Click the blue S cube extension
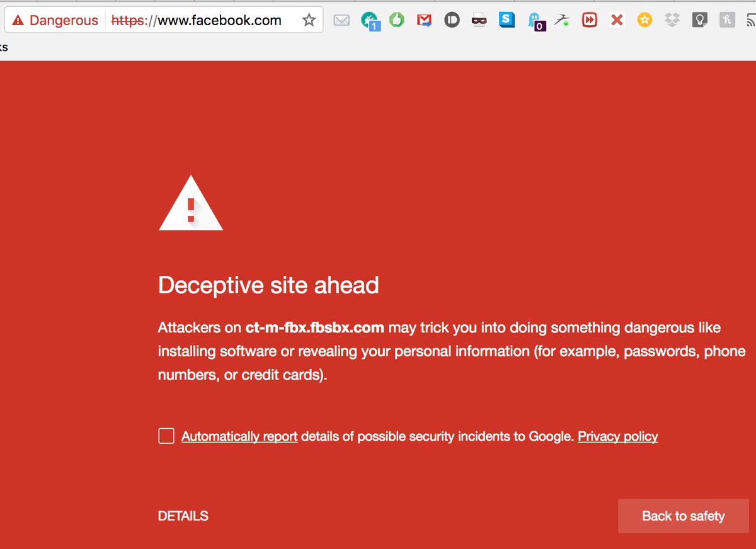This screenshot has width=756, height=549. 507,20
